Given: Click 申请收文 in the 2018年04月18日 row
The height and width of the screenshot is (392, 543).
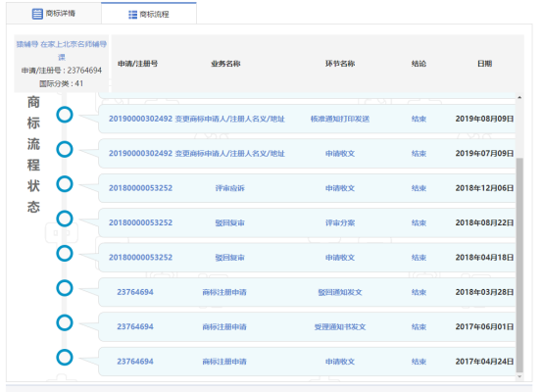Looking at the screenshot, I should click(340, 258).
